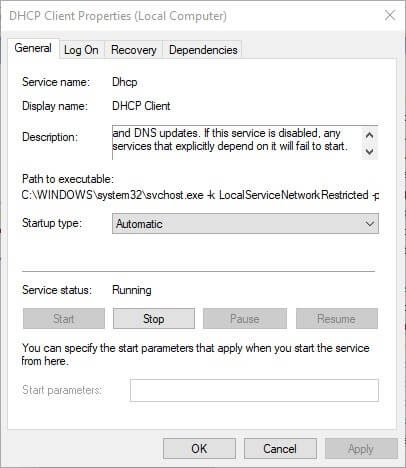The height and width of the screenshot is (468, 406).
Task: Click the Automatic startup type value
Action: point(139,224)
